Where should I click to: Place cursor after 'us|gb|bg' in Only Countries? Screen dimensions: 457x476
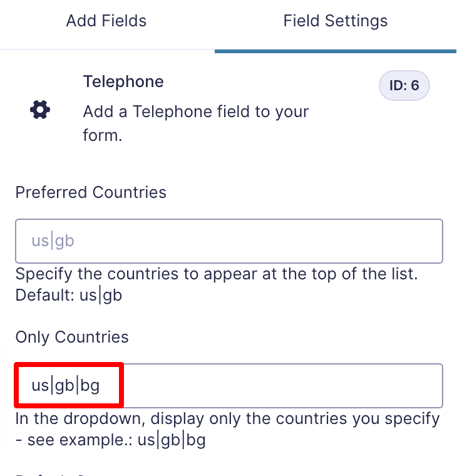pos(101,386)
